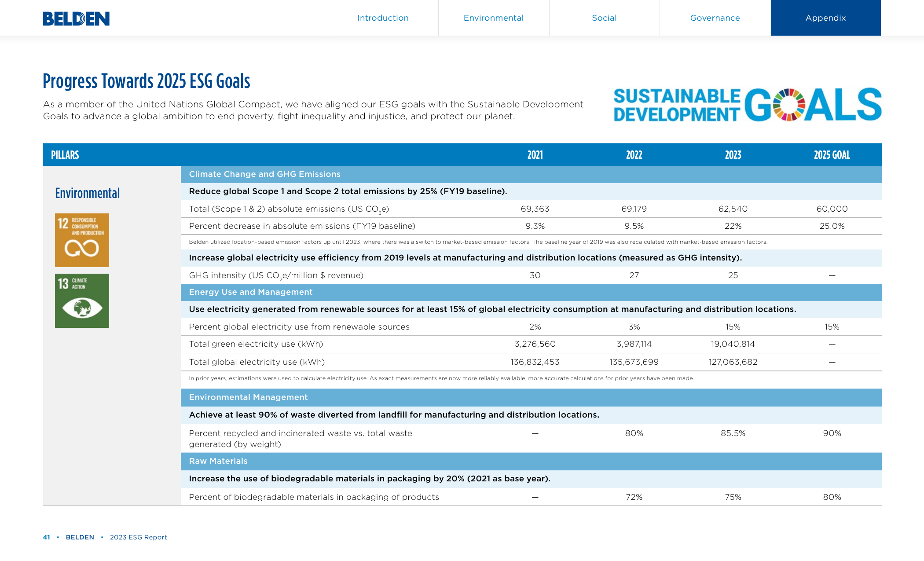Click the 69,363 emissions value for 2021

click(x=535, y=209)
